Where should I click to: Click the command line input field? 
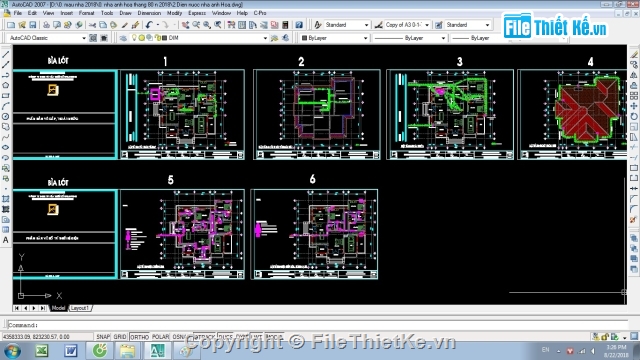pyautogui.click(x=318, y=325)
